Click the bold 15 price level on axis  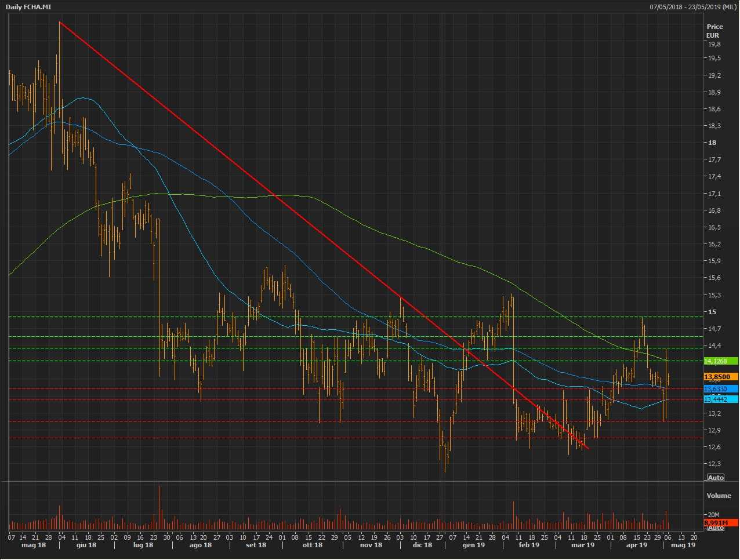[x=712, y=312]
